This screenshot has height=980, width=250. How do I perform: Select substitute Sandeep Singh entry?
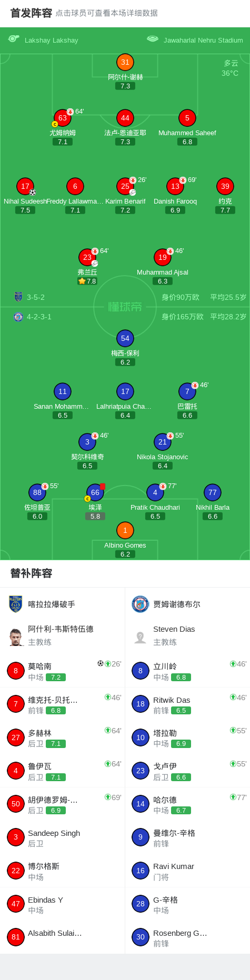tap(62, 837)
